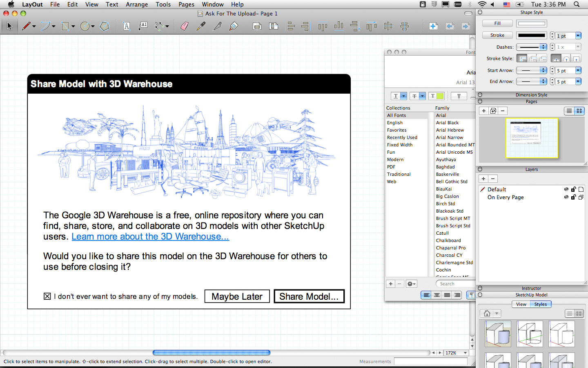Add a new page in Pages panel

(484, 111)
